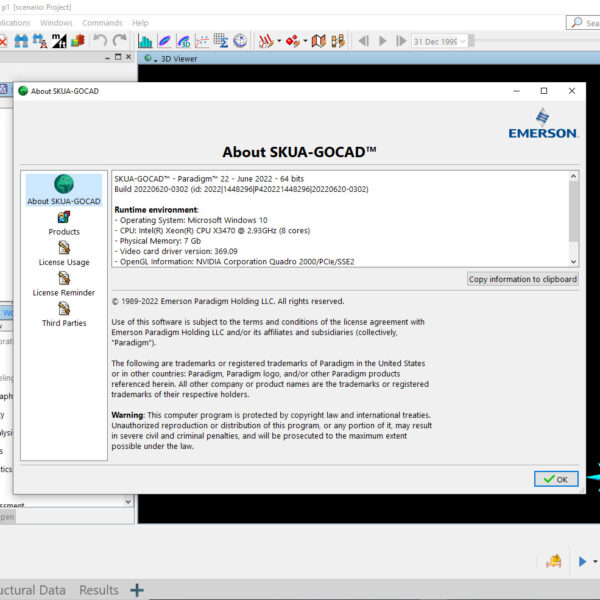The height and width of the screenshot is (600, 600).
Task: Click the Operating System Windows 10 line
Action: (191, 220)
